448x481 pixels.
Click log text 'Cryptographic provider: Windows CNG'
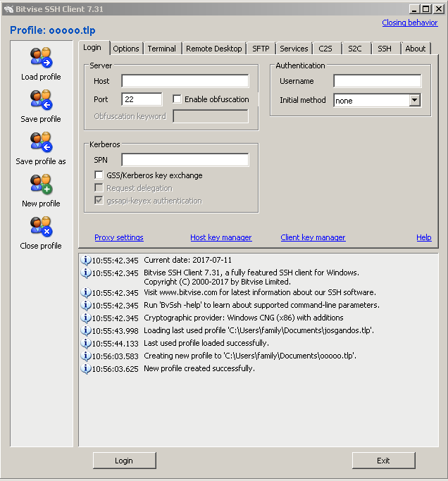tap(209, 318)
